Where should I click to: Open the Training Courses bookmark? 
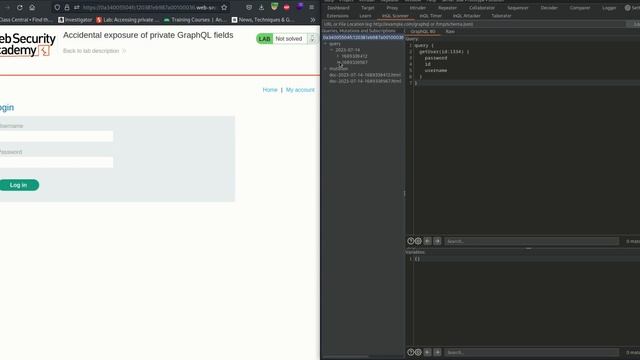[x=195, y=20]
